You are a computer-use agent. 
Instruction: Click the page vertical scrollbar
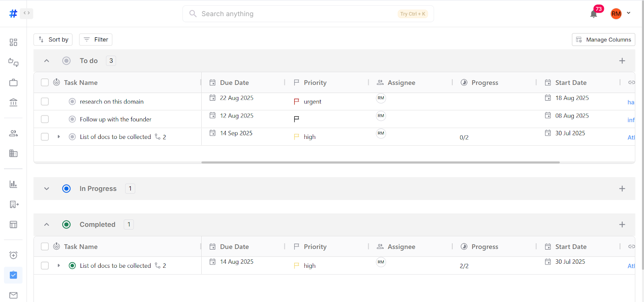pos(642,135)
